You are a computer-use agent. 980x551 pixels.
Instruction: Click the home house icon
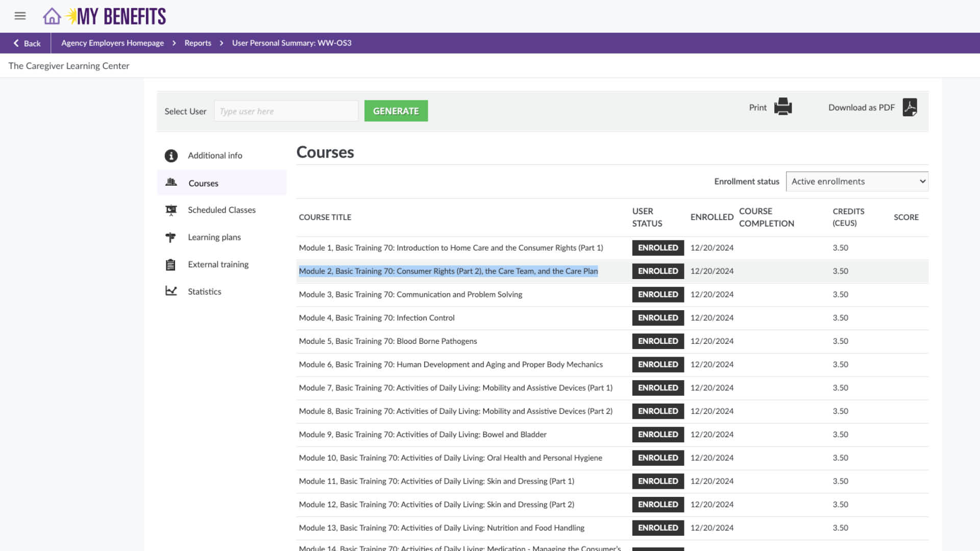coord(52,16)
